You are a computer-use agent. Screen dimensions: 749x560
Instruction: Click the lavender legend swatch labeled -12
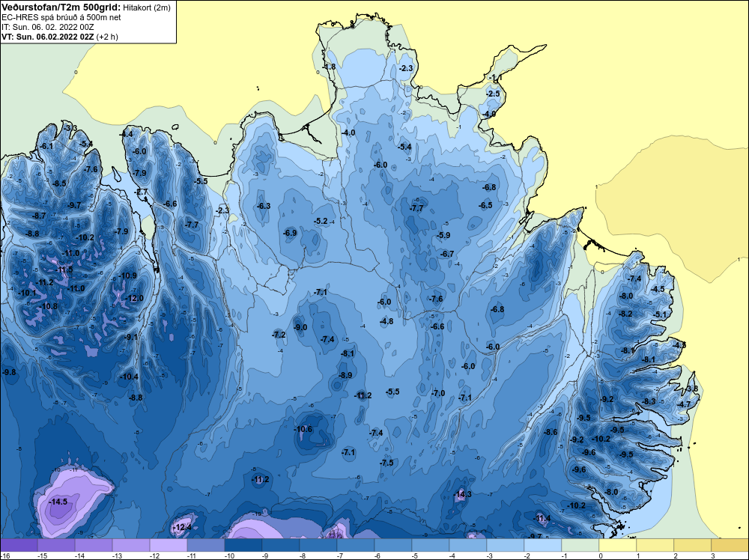click(169, 545)
